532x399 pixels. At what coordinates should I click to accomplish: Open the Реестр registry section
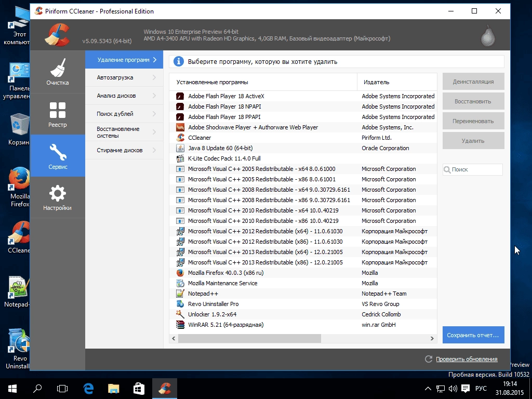(x=57, y=114)
